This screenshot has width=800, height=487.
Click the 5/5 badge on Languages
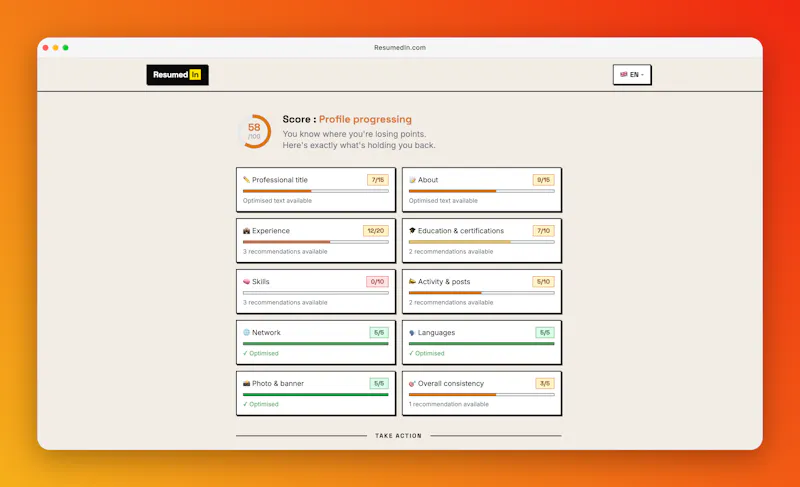pos(545,332)
